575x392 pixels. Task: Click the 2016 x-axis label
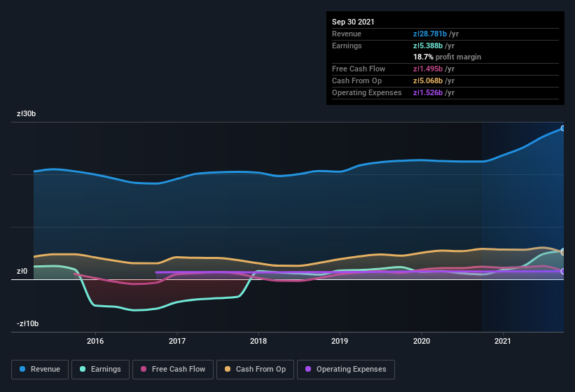pos(95,341)
